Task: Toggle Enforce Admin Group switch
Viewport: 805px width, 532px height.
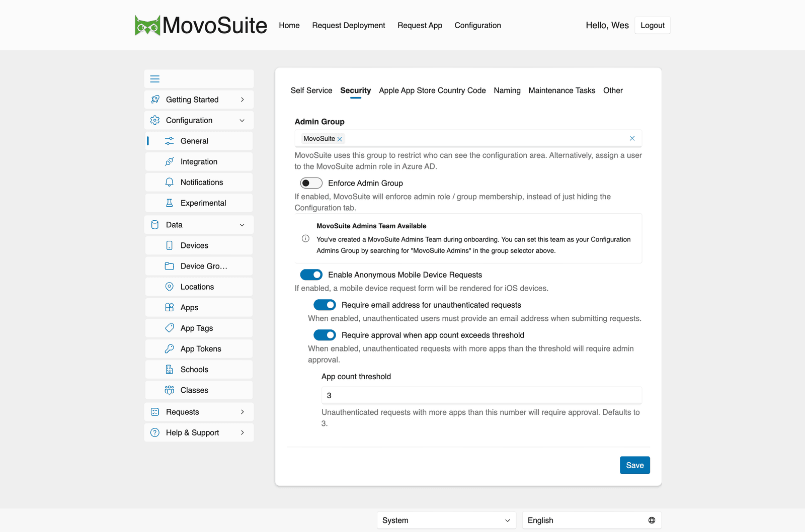Action: (311, 183)
